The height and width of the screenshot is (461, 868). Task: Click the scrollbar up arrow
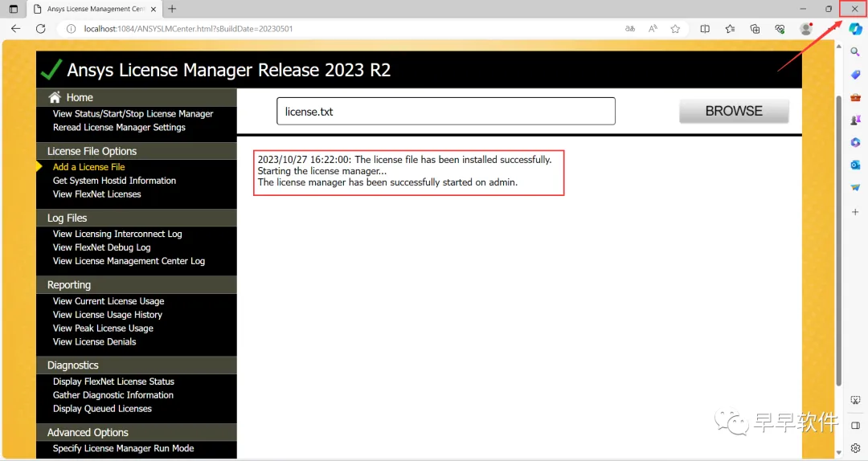838,47
